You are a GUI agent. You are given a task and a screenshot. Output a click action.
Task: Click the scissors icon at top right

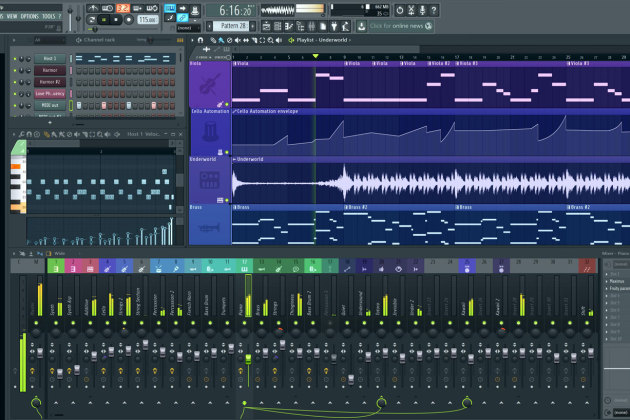coord(411,10)
